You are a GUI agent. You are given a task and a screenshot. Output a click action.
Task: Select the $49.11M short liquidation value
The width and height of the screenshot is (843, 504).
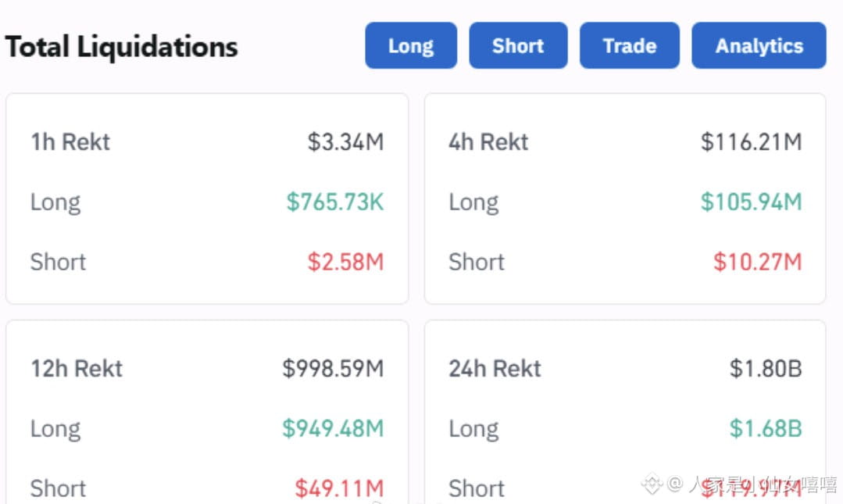click(339, 488)
